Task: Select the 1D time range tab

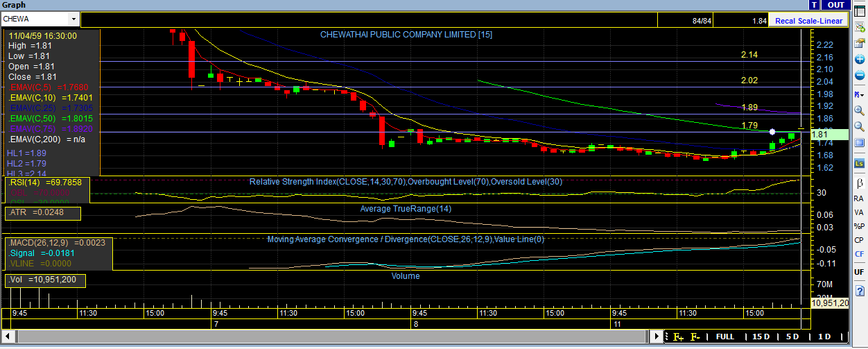Action: tap(824, 337)
